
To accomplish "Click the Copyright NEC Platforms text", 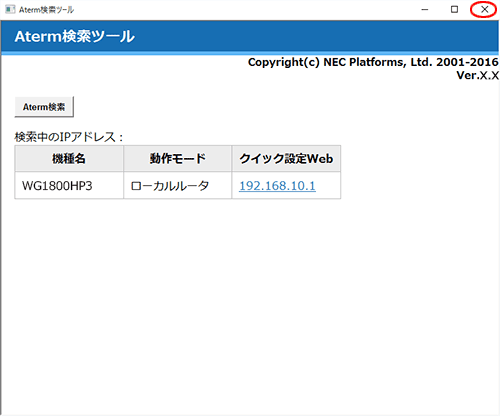I will [x=373, y=62].
